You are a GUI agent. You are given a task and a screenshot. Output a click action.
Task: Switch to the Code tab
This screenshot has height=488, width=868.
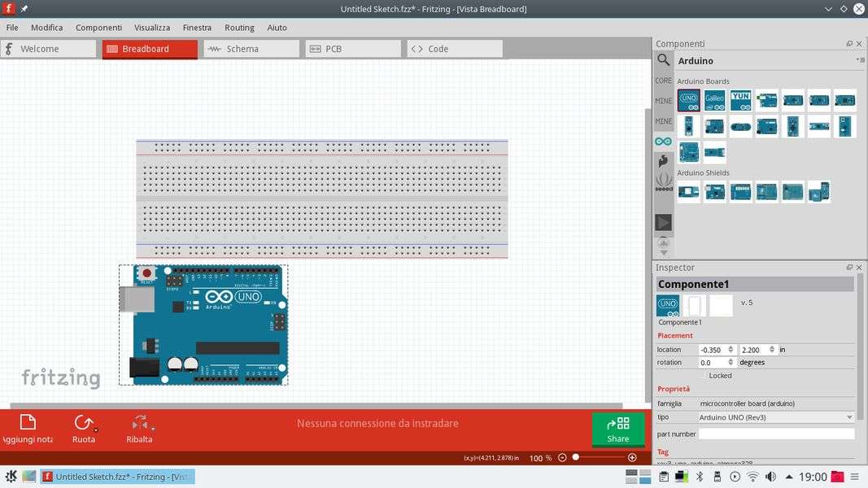455,49
